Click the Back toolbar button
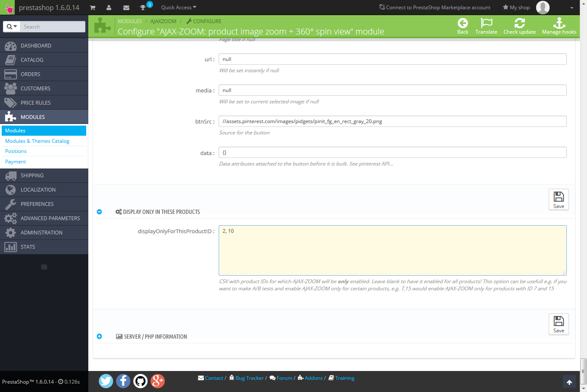587x392 pixels. pos(463,26)
